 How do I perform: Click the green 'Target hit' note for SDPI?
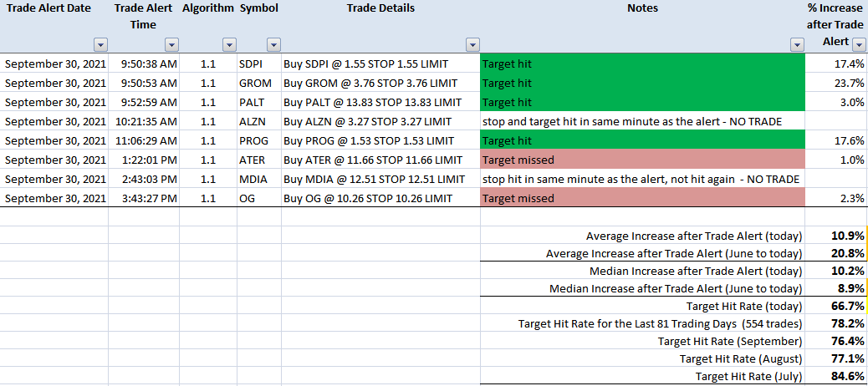643,63
